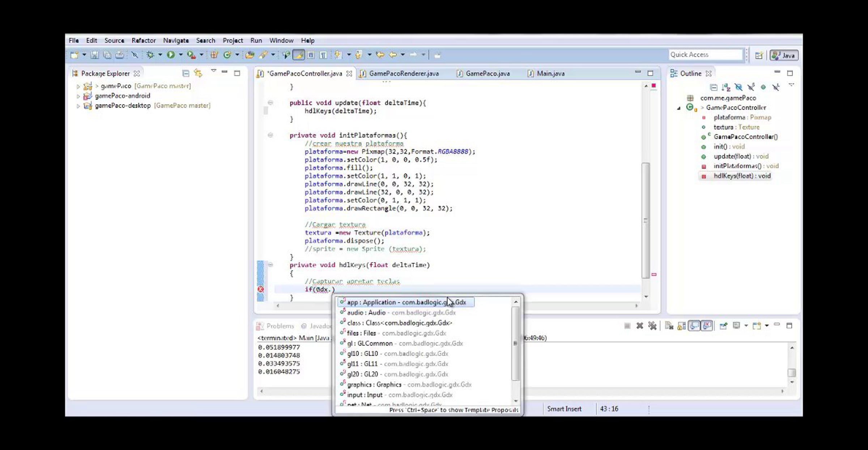Switch to GamePaco.java editor tab
Viewport: 868px width, 450px height.
483,73
